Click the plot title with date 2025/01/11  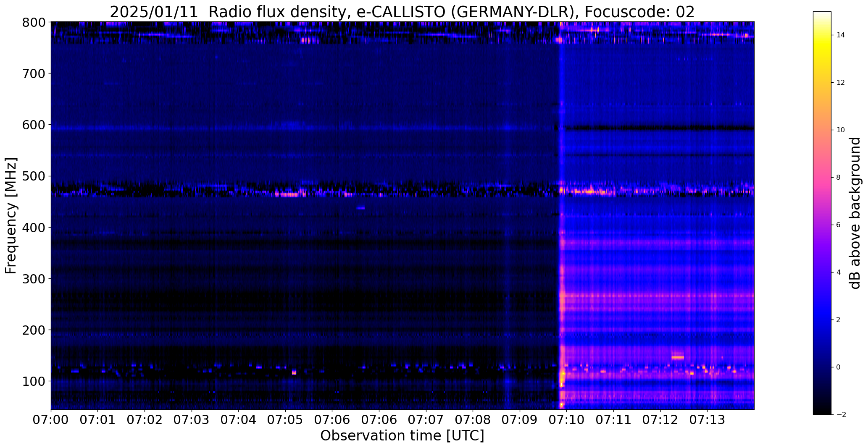pos(402,12)
